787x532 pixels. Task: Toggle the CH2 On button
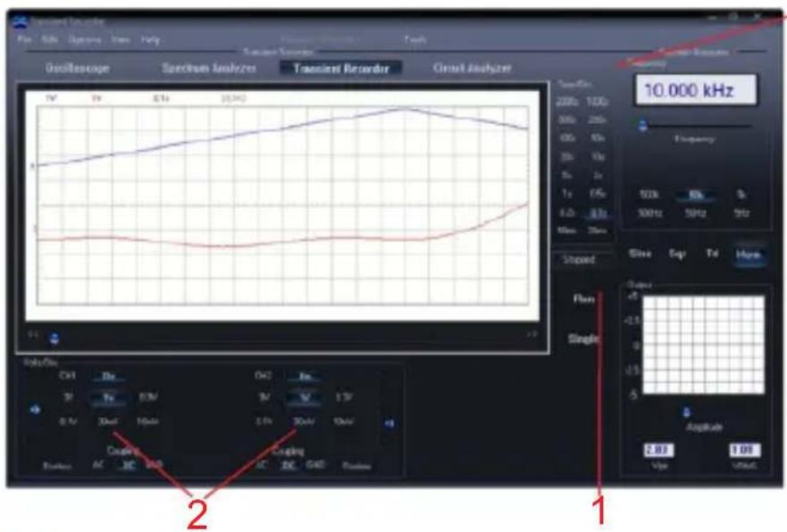(x=306, y=376)
